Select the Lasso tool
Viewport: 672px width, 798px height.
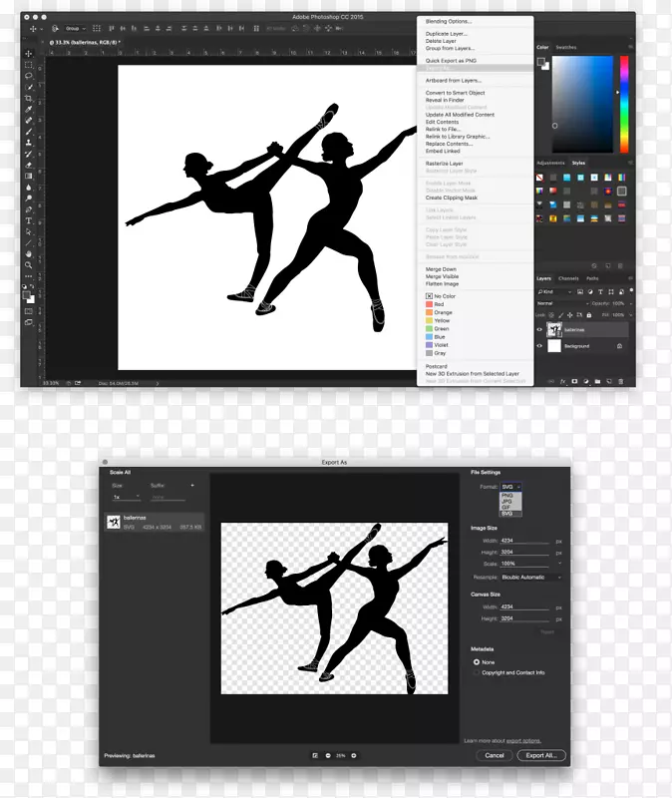(29, 76)
